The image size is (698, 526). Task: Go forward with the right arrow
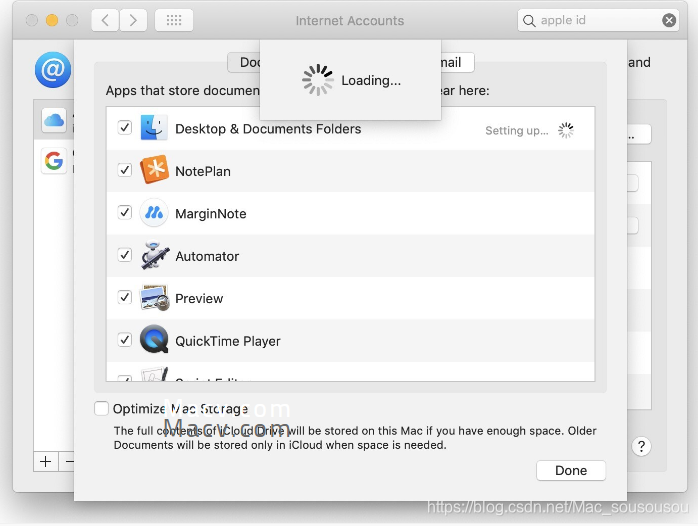[133, 20]
